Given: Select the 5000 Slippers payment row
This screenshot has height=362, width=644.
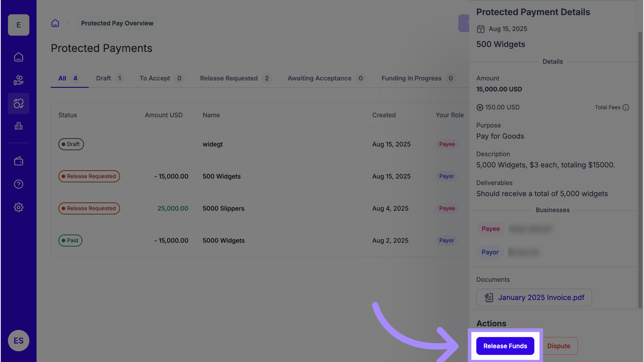Looking at the screenshot, I should point(223,208).
